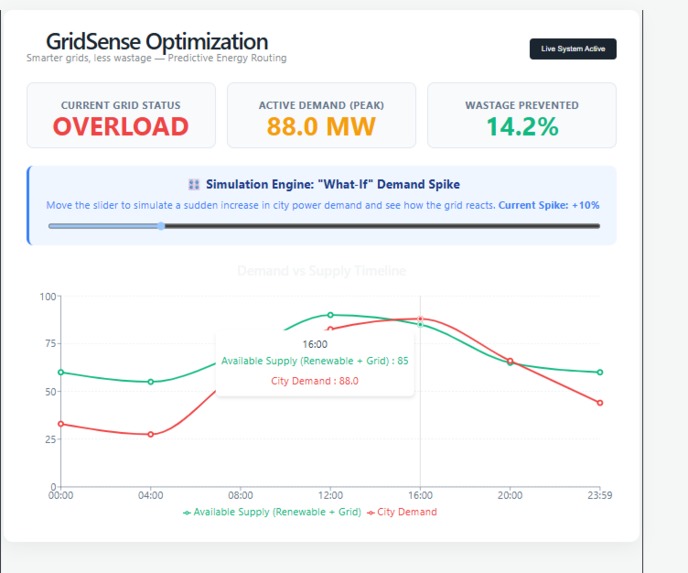Click the demand spike slider thumb
Viewport: 688px width, 573px height.
click(x=161, y=226)
